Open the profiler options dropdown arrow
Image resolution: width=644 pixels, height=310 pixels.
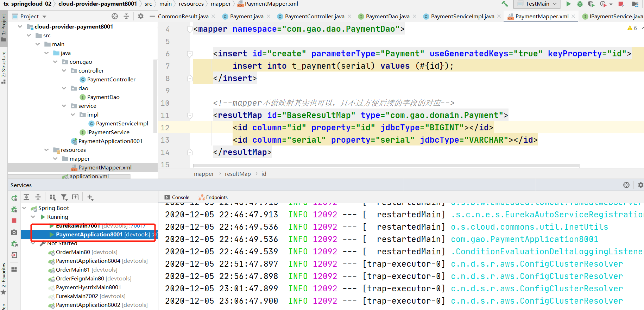(x=611, y=4)
